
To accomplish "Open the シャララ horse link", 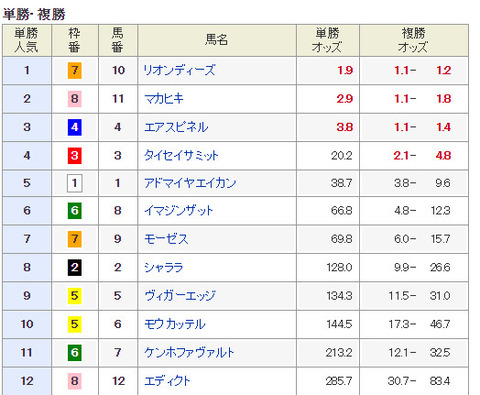I will (164, 267).
